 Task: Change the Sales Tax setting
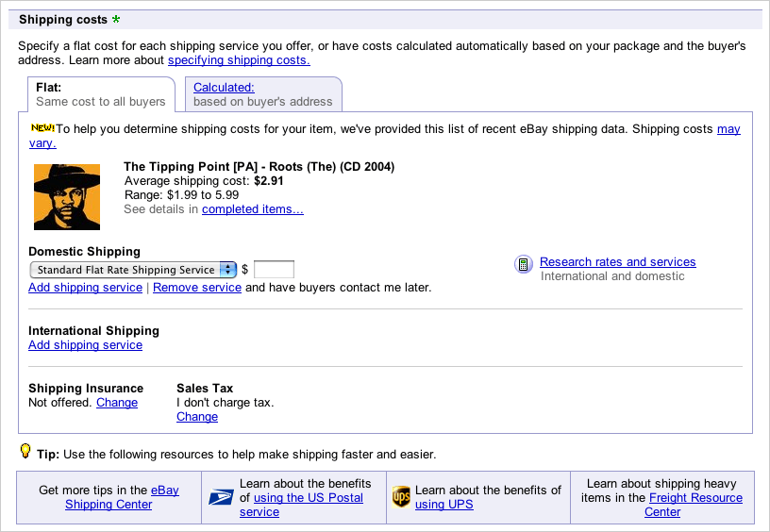(x=197, y=417)
